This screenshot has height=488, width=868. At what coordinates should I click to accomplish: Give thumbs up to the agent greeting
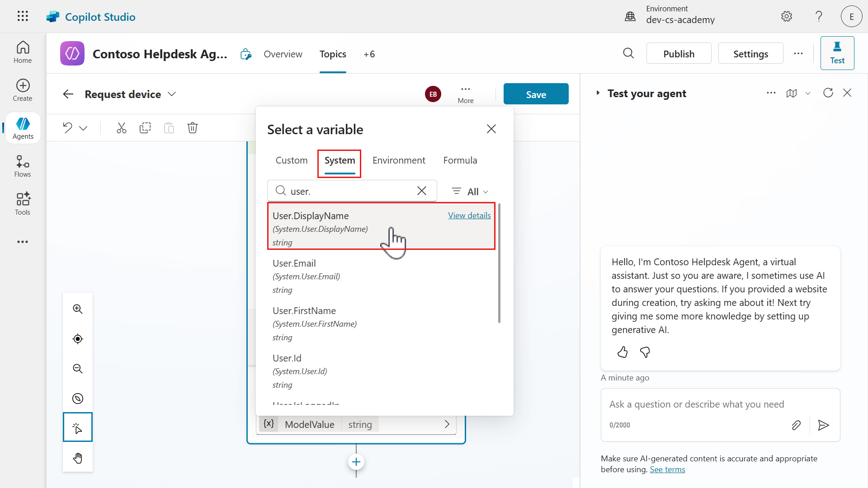coord(622,352)
